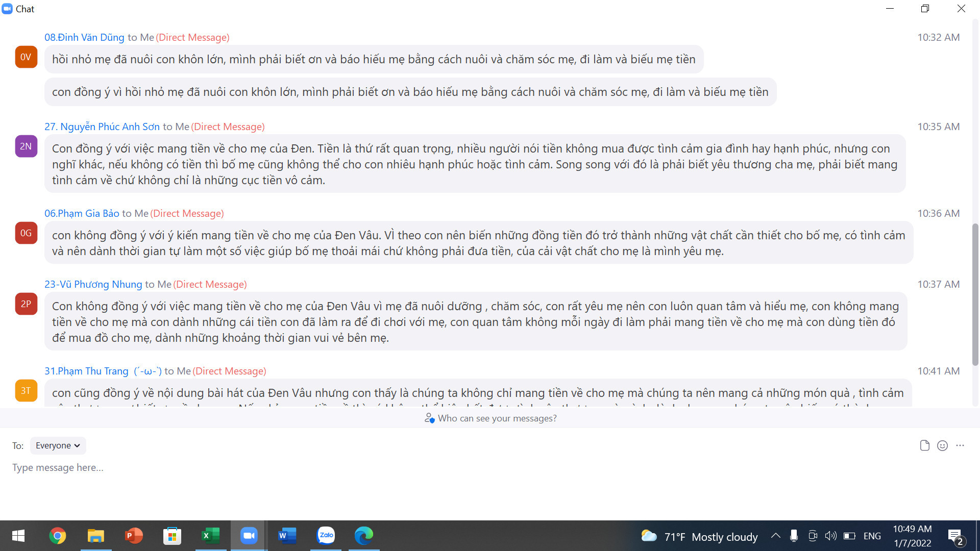Image resolution: width=980 pixels, height=551 pixels.
Task: Click the Zalo taskbar icon
Action: click(326, 536)
